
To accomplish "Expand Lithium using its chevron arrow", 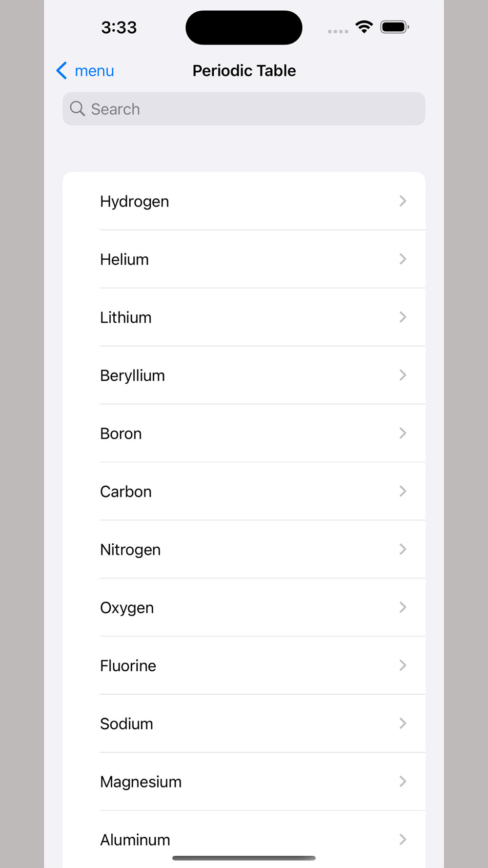I will point(403,317).
